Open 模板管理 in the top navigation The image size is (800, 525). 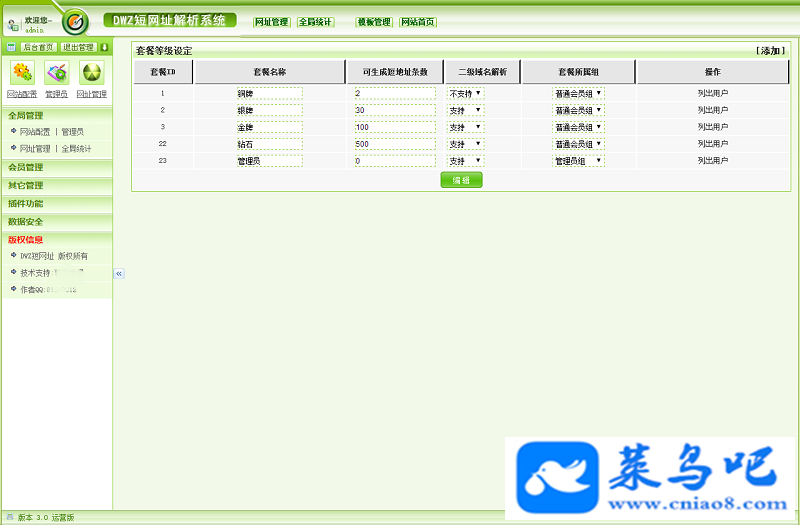[x=374, y=22]
